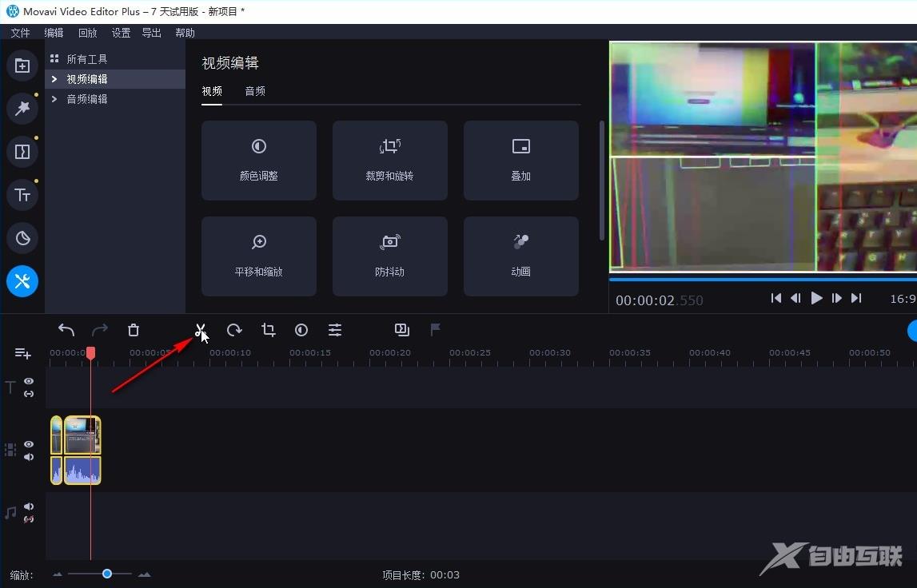Select the second clip audio waveform
The height and width of the screenshot is (588, 917).
click(x=82, y=470)
